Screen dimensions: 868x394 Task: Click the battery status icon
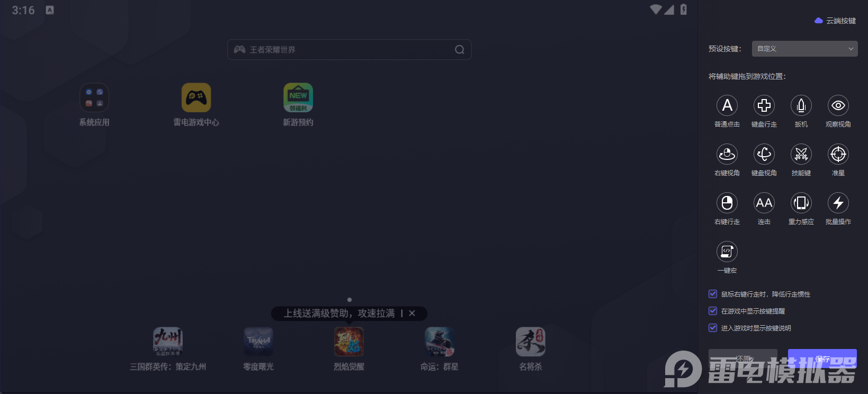point(684,10)
